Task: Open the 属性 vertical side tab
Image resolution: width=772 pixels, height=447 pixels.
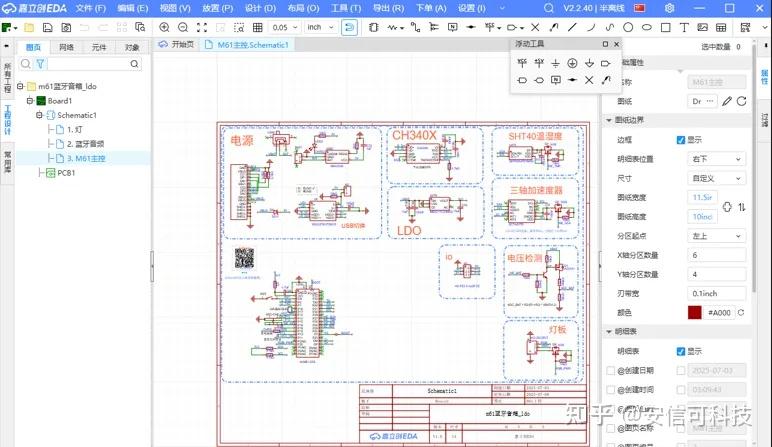Action: point(765,77)
